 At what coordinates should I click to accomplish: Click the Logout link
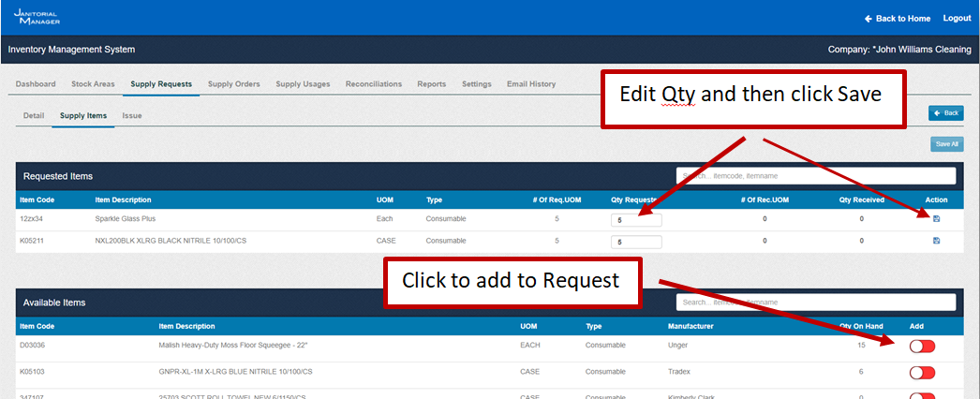[957, 19]
